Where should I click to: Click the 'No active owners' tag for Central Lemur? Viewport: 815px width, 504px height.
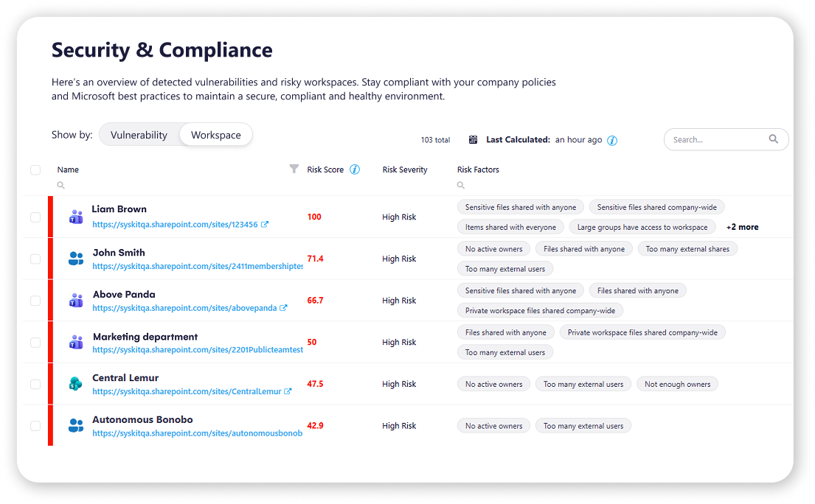(493, 385)
